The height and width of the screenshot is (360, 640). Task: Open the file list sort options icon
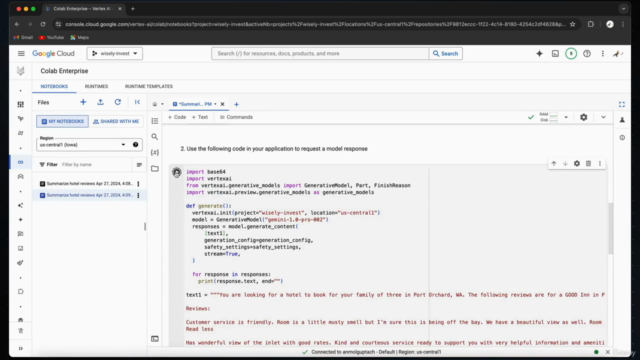(139, 165)
